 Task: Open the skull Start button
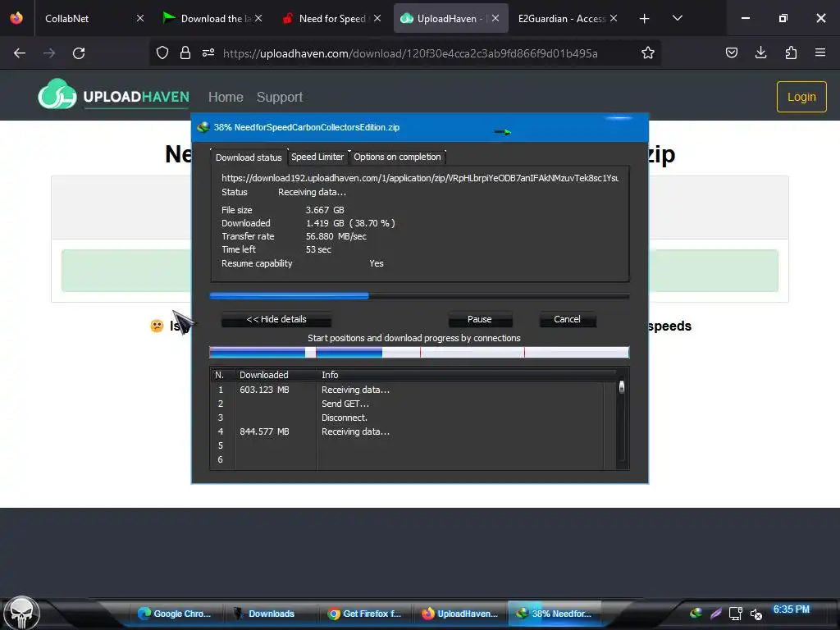21,613
